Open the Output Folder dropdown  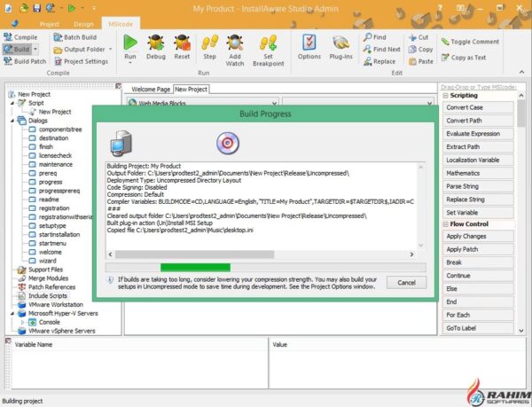click(111, 50)
